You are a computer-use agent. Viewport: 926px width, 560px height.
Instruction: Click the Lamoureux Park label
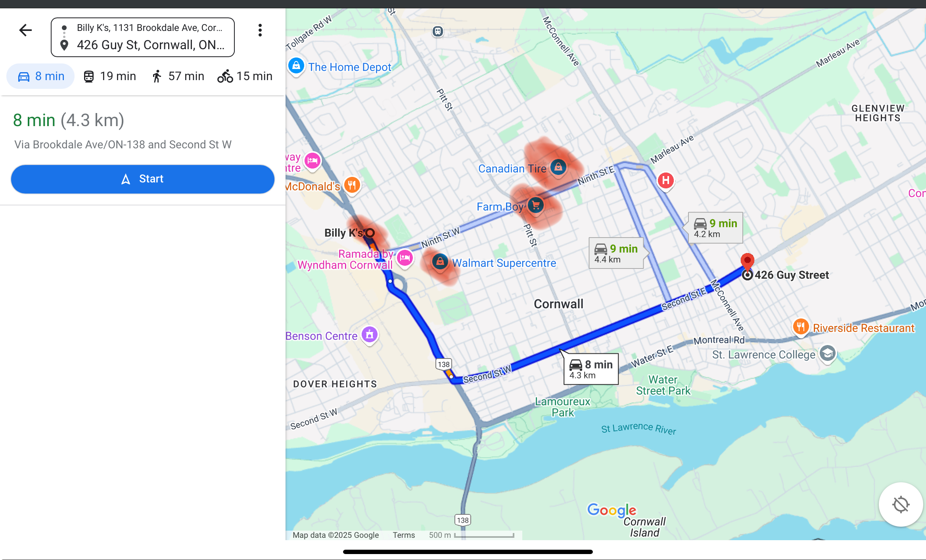point(563,407)
